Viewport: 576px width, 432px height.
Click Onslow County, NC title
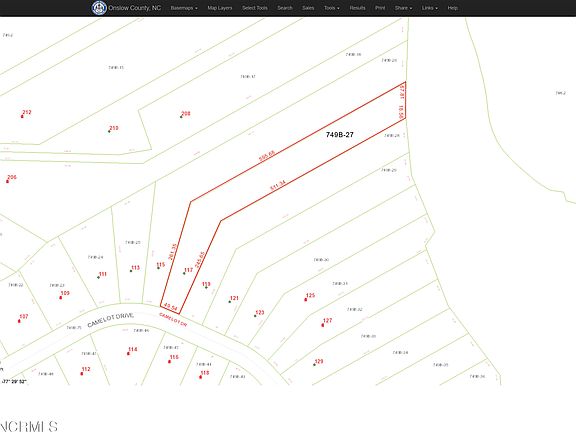(134, 8)
